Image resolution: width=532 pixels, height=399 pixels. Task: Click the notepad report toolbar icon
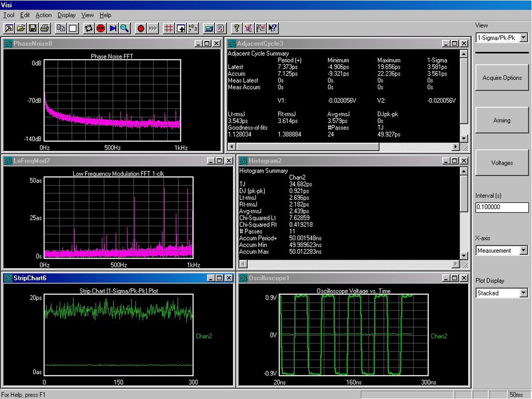point(221,28)
